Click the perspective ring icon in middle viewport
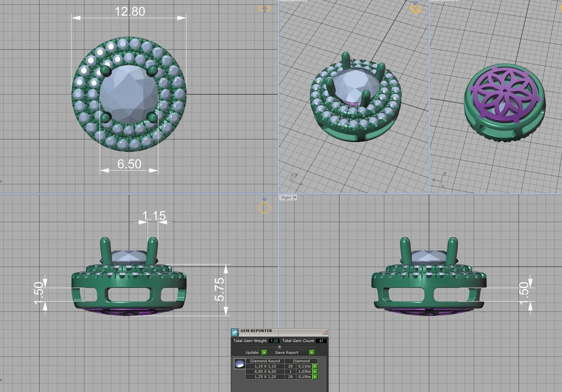 (415, 7)
